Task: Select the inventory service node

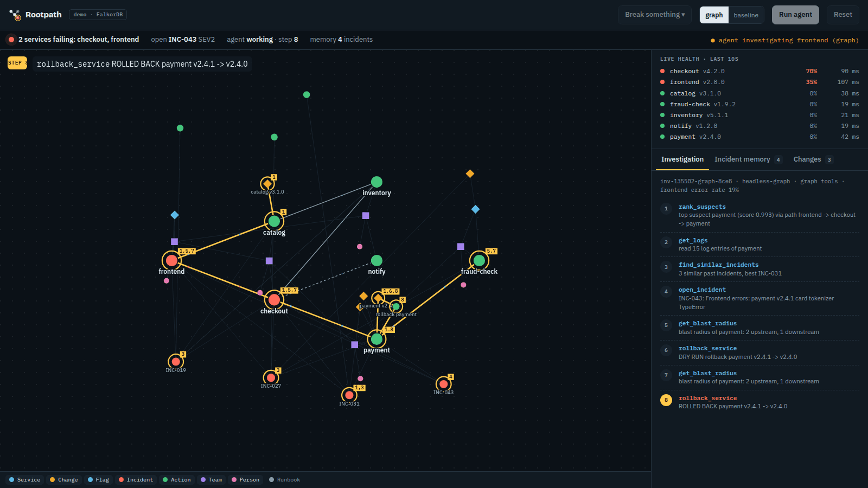Action: (376, 182)
